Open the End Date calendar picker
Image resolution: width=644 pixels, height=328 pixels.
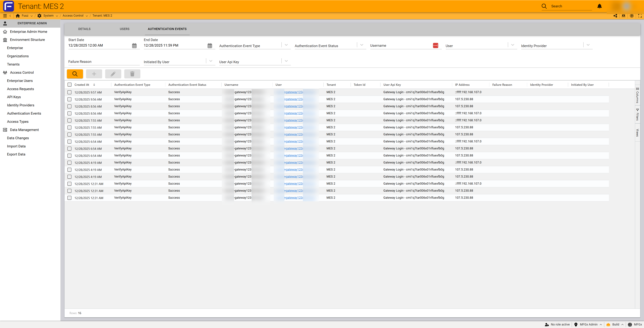[210, 46]
